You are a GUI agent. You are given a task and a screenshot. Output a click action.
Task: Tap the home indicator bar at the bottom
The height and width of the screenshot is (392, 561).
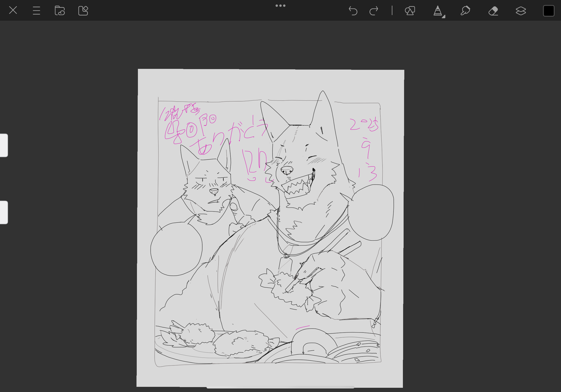(x=280, y=387)
